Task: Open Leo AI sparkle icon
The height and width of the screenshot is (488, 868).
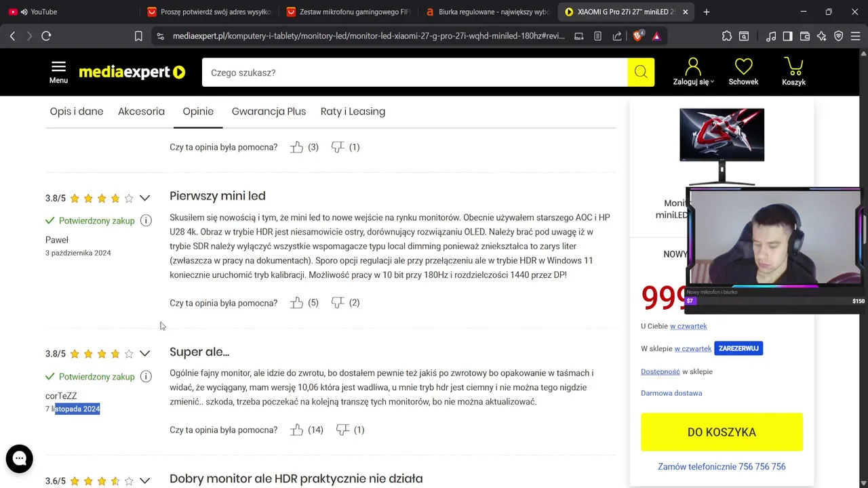Action: tap(822, 36)
